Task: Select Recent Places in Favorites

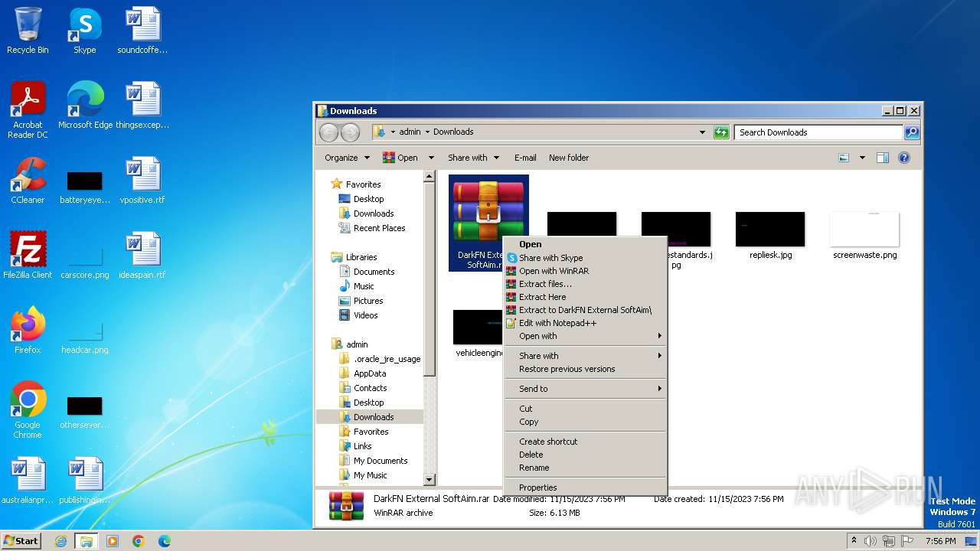Action: coord(372,228)
